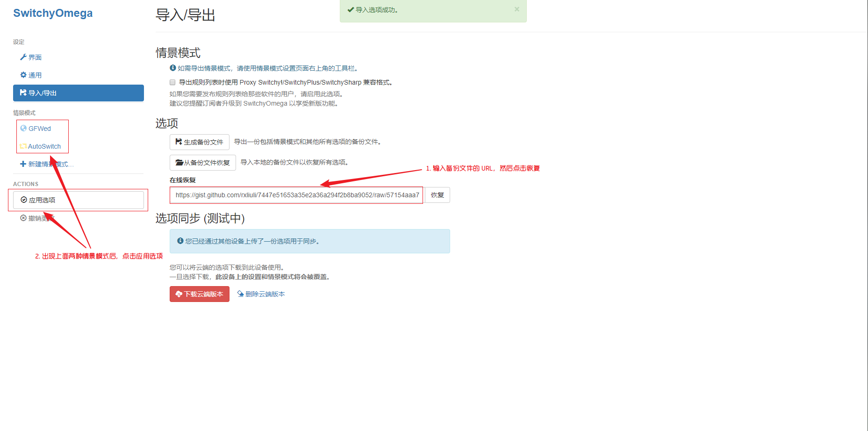Open the SwitchyOmega title link

53,13
